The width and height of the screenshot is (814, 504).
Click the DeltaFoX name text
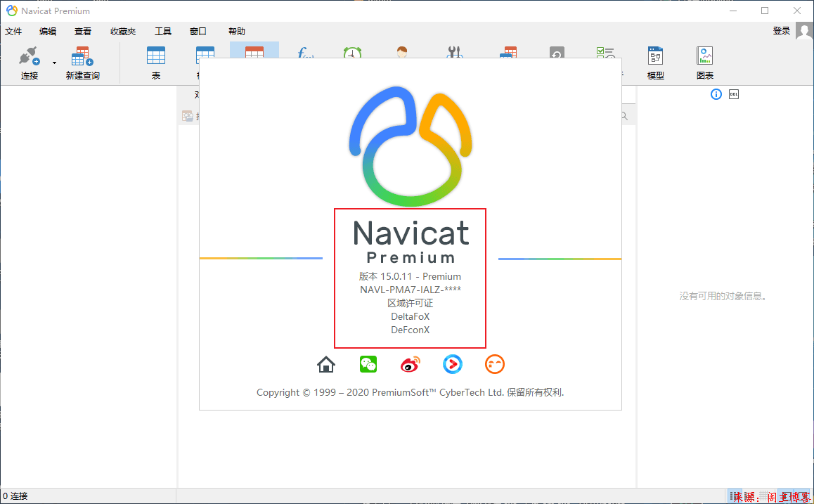[410, 316]
